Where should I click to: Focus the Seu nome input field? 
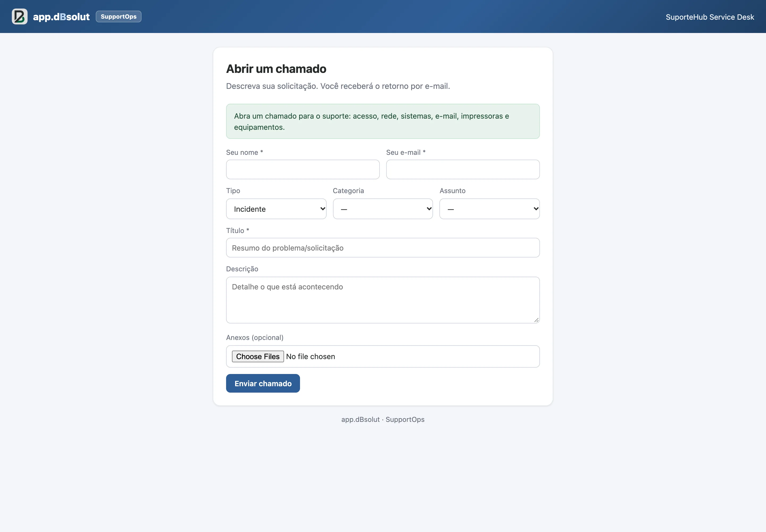click(x=303, y=169)
